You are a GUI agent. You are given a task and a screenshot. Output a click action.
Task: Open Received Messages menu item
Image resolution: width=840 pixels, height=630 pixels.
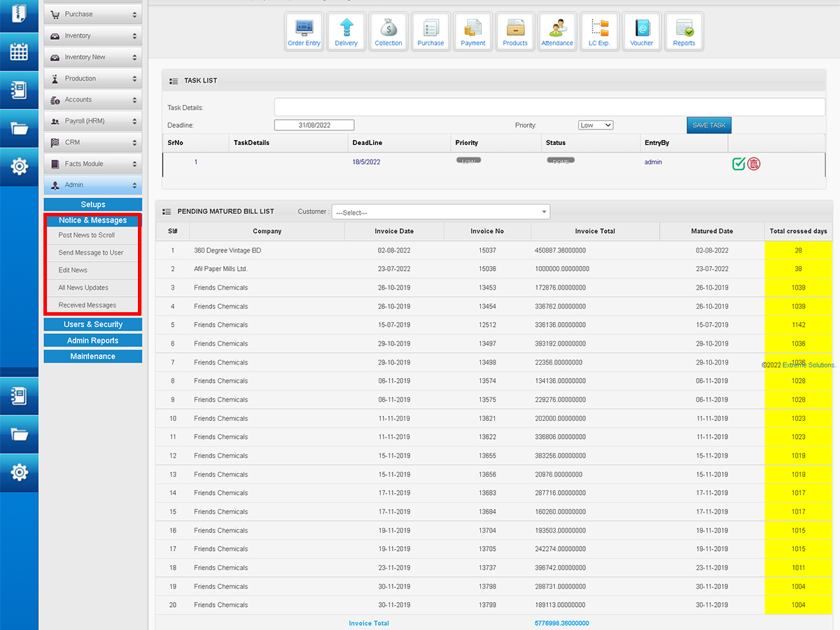[x=87, y=305]
